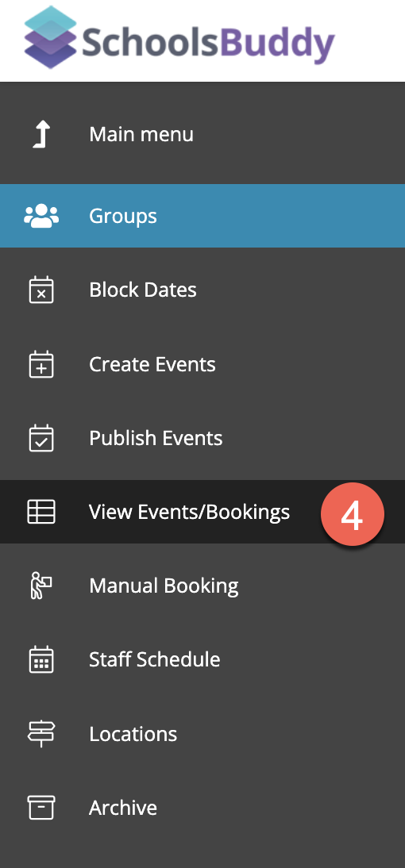Choose Manual Booking option
This screenshot has height=868, width=405.
202,586
